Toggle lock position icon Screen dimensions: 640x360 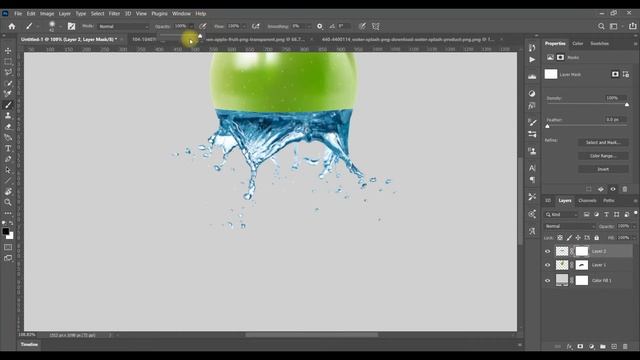click(x=578, y=238)
